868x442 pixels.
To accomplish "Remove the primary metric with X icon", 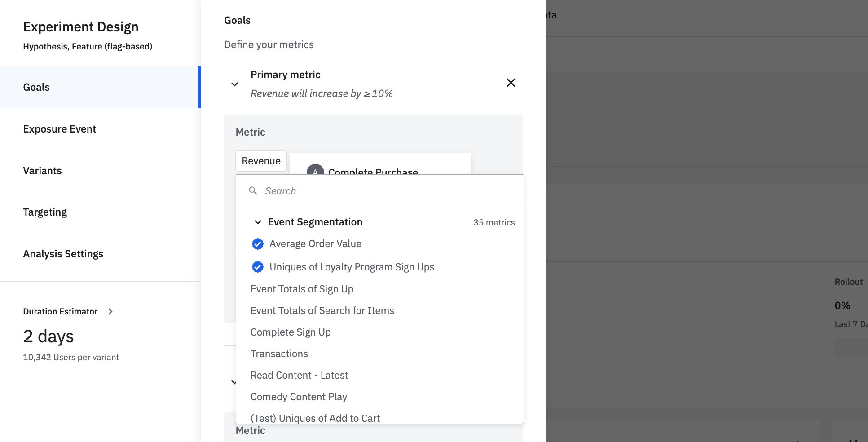I will (x=511, y=83).
